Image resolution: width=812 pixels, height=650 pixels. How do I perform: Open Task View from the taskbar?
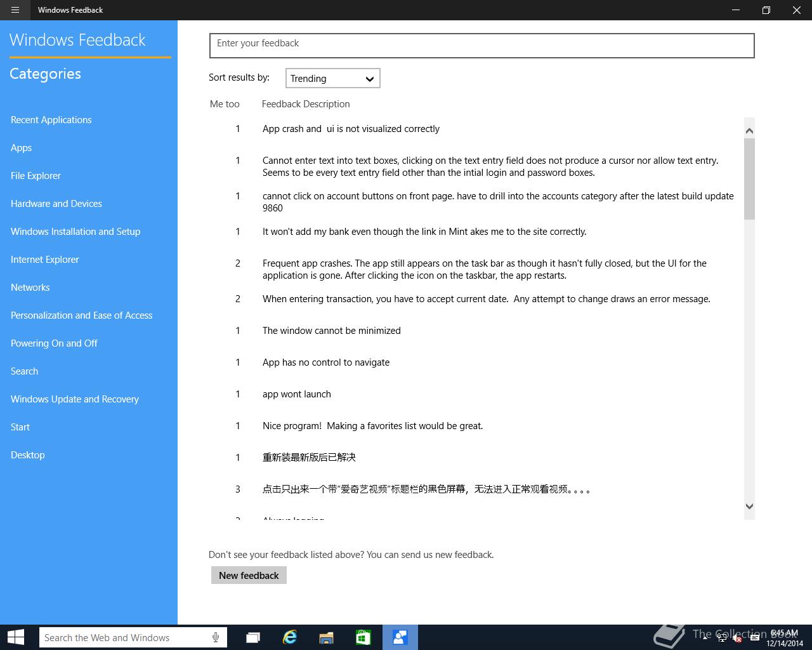253,637
